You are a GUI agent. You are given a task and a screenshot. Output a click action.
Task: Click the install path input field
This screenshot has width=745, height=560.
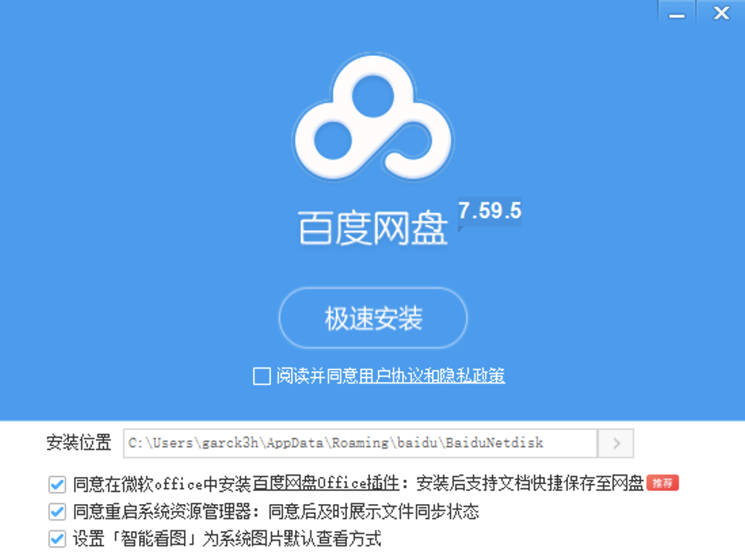(360, 443)
